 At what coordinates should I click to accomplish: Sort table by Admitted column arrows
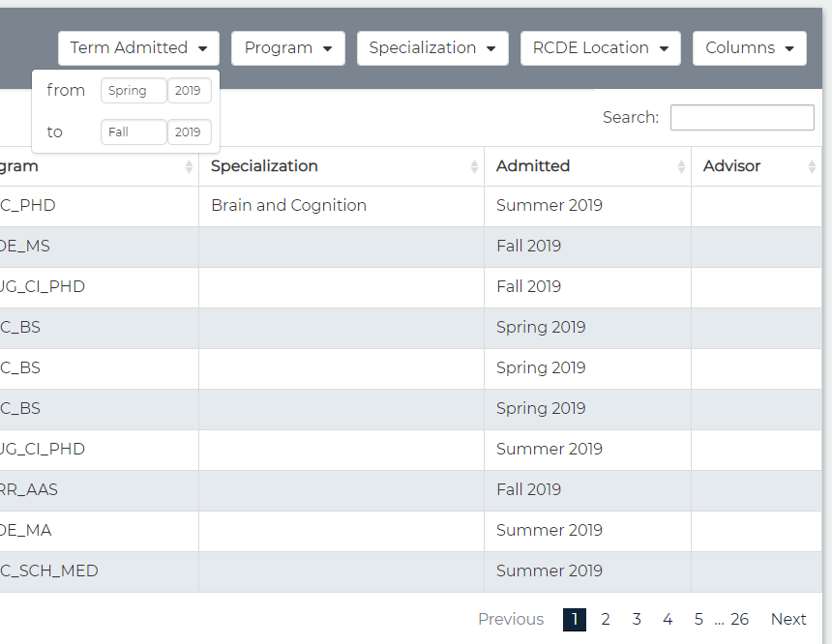[x=681, y=166]
